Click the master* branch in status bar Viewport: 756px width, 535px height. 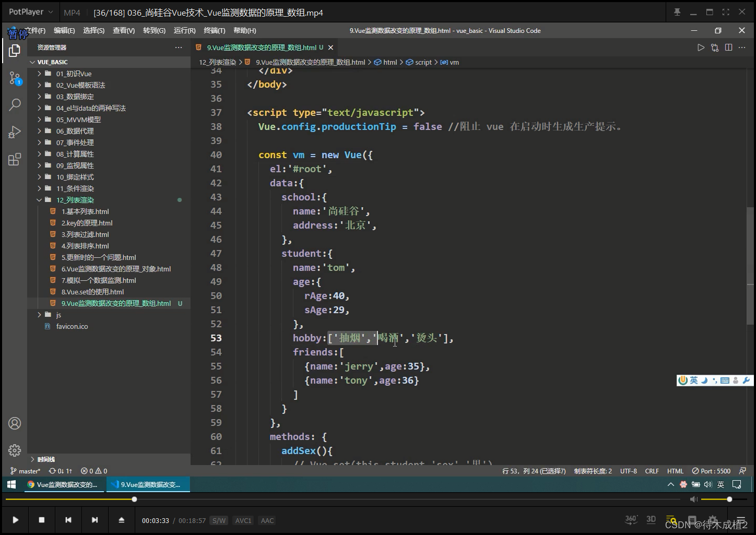(x=26, y=471)
